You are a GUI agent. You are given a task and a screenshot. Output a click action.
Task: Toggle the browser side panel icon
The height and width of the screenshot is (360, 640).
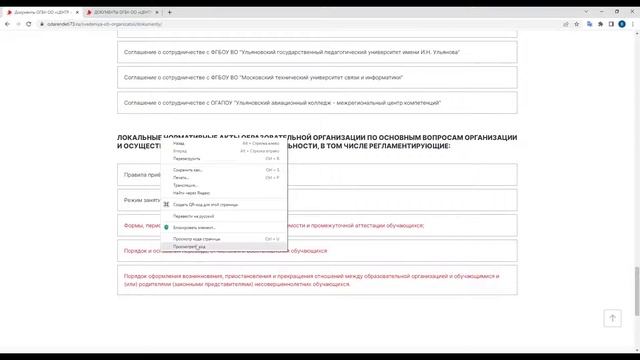click(611, 24)
